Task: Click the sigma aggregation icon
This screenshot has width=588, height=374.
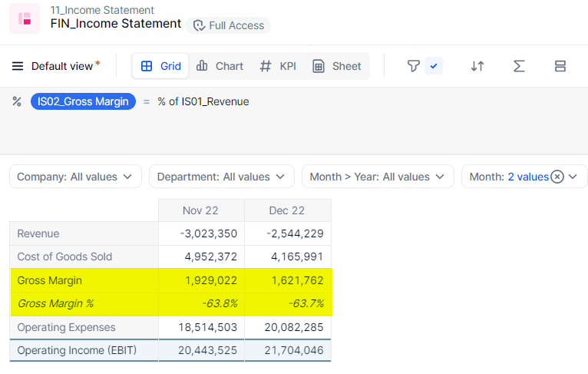Action: [519, 66]
